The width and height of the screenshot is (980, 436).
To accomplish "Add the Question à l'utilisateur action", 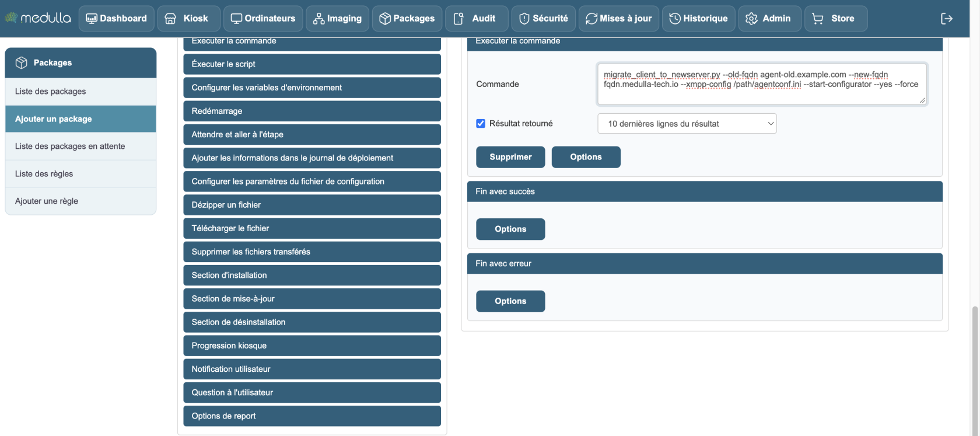I will [x=312, y=392].
